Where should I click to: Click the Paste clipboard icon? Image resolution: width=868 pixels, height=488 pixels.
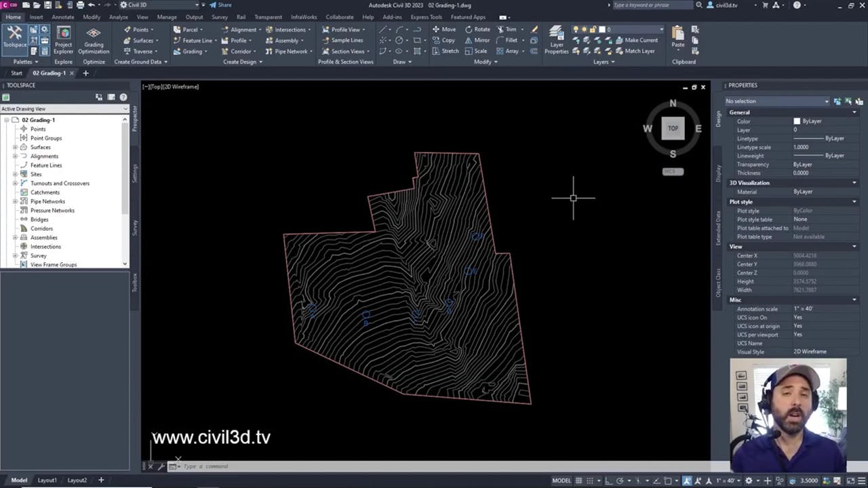click(x=677, y=36)
